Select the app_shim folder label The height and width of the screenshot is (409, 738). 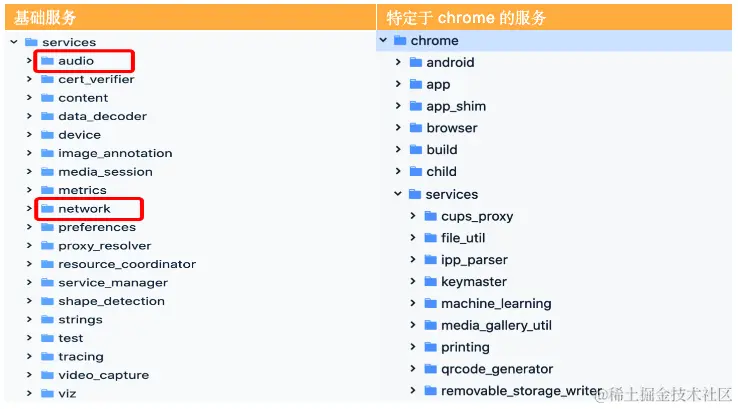click(x=452, y=106)
